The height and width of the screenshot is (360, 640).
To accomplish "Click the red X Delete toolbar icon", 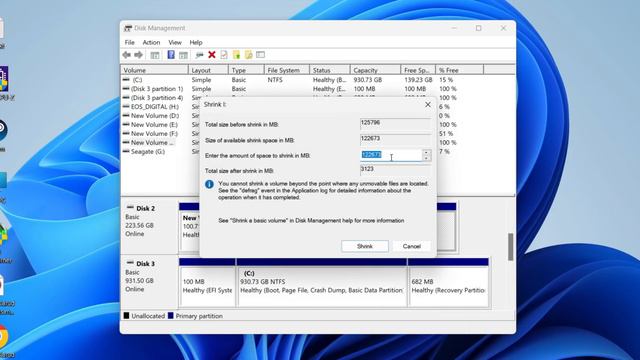I will pyautogui.click(x=211, y=55).
